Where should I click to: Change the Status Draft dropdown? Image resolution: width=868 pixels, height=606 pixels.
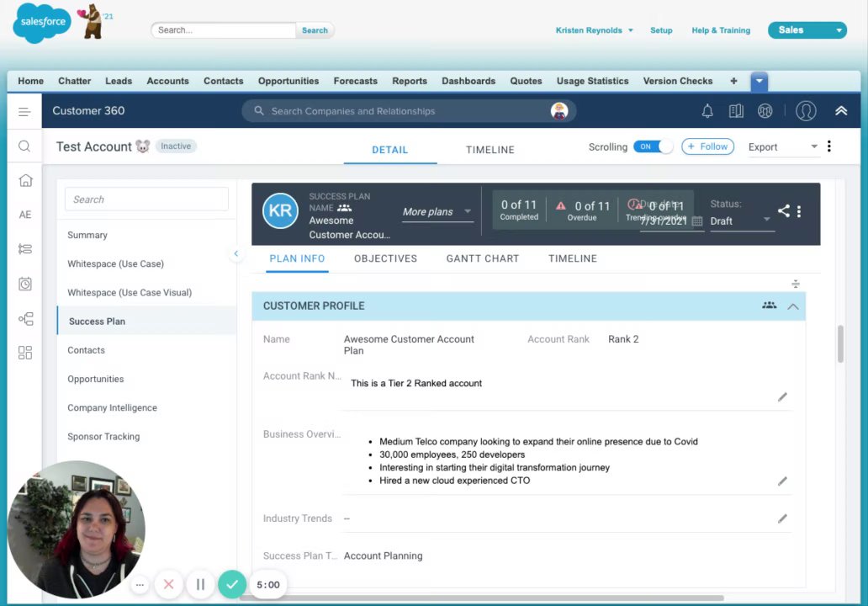click(741, 221)
